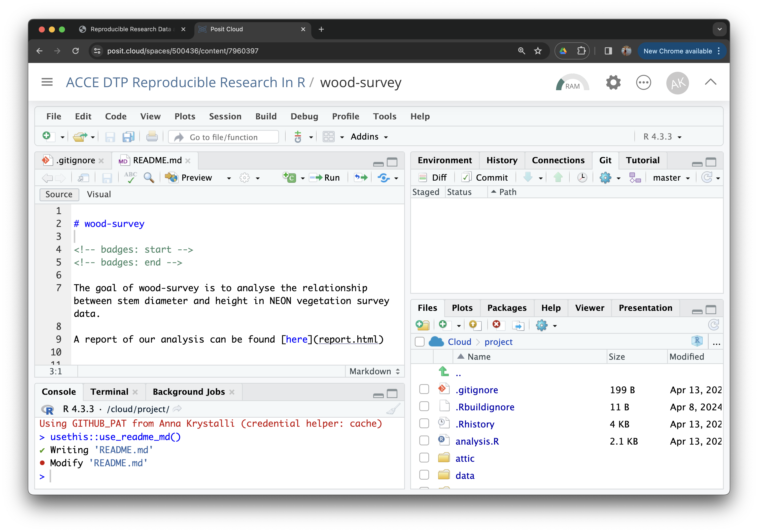
Task: Click the Print document icon
Action: [152, 137]
